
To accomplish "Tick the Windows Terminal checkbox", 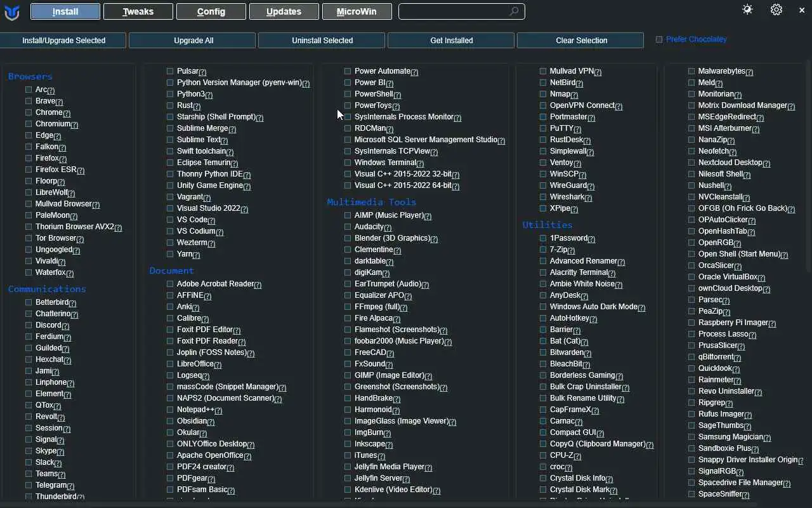I will click(348, 163).
